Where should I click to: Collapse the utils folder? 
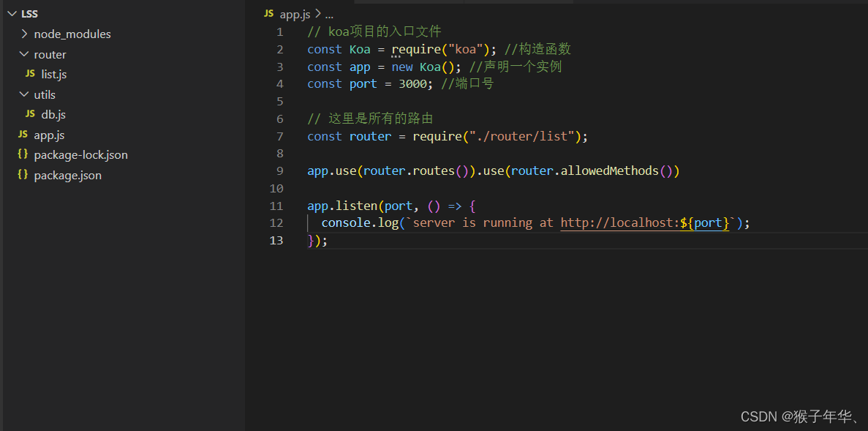point(23,94)
